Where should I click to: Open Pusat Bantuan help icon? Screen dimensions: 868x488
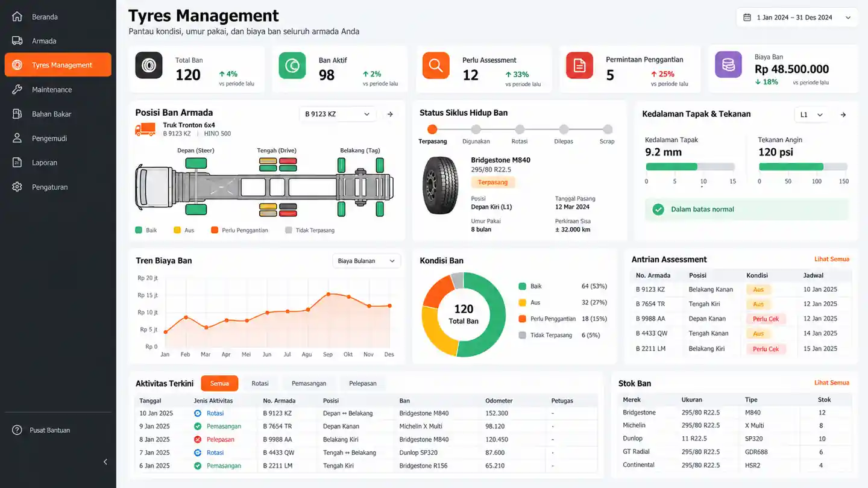coord(17,430)
